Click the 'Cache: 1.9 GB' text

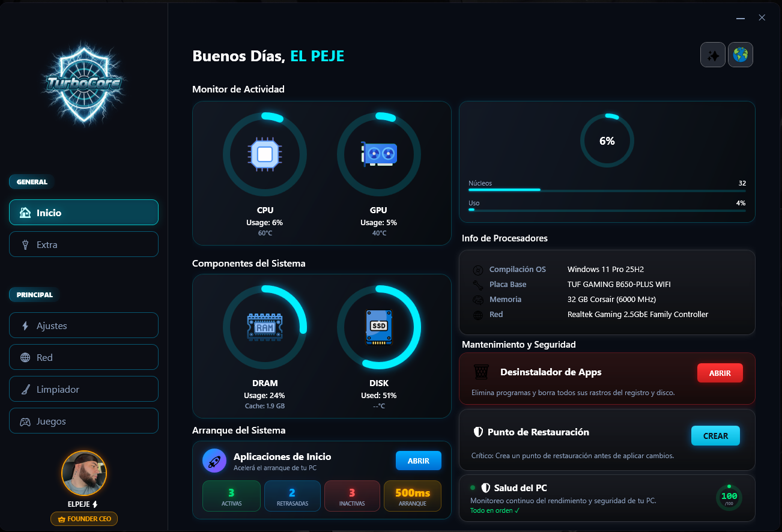264,407
